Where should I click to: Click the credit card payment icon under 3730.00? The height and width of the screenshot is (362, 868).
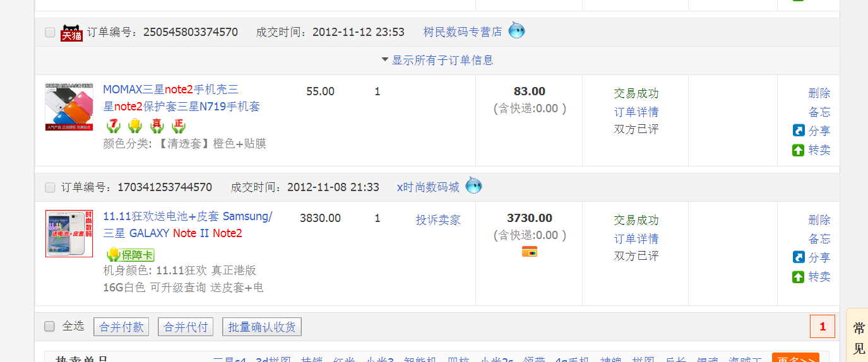pyautogui.click(x=529, y=252)
